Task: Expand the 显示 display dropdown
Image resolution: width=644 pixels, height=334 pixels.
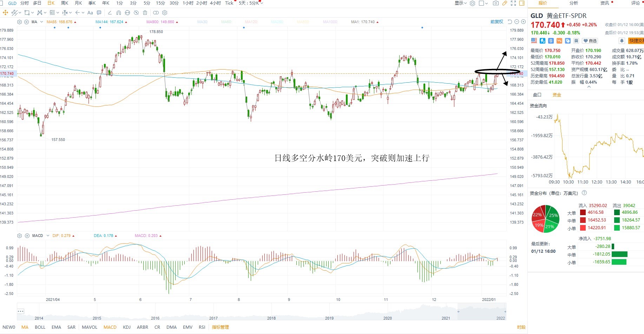Action: [x=460, y=3]
